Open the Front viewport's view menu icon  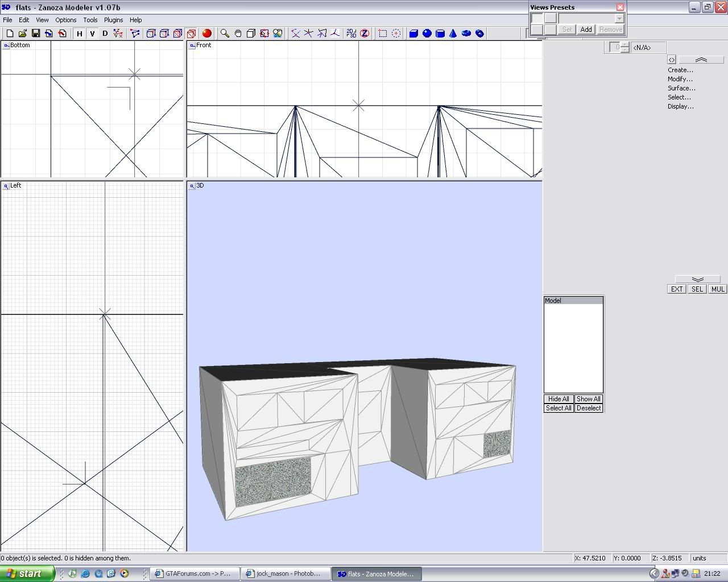[192, 45]
